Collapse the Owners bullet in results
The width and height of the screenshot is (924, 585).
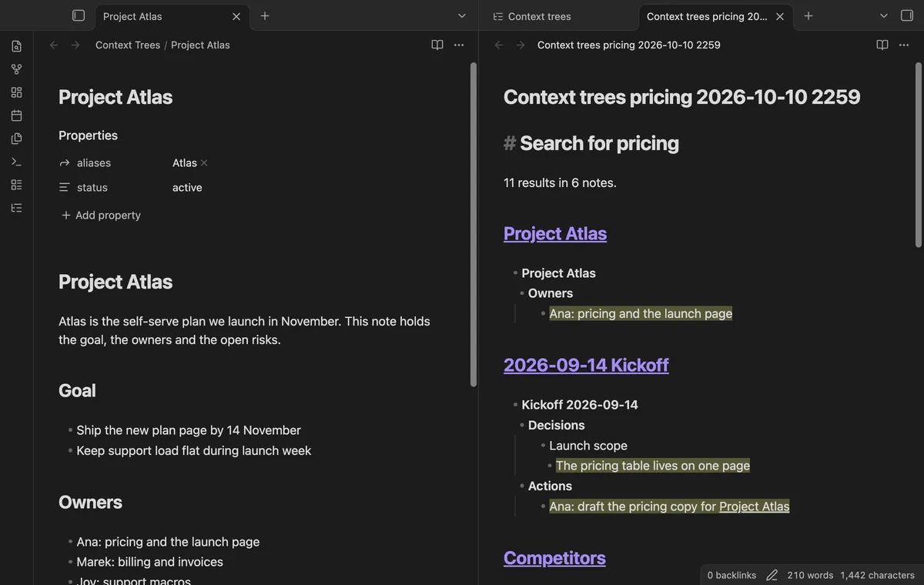521,293
